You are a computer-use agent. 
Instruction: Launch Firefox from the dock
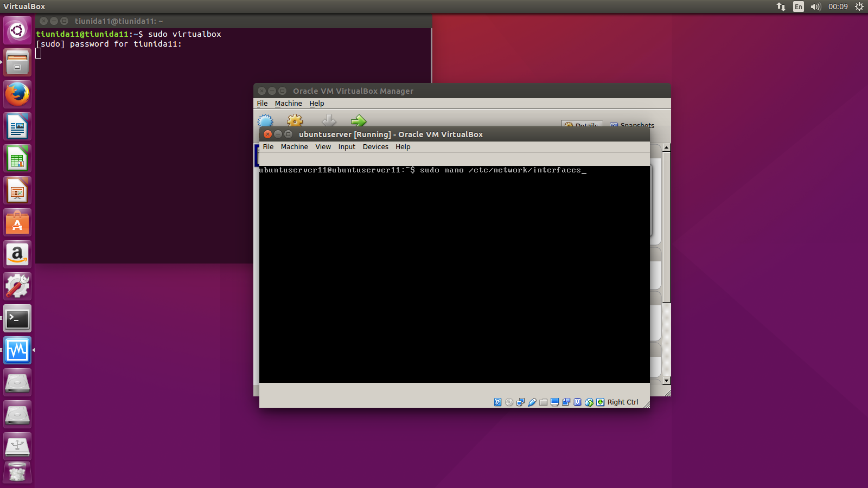click(17, 94)
